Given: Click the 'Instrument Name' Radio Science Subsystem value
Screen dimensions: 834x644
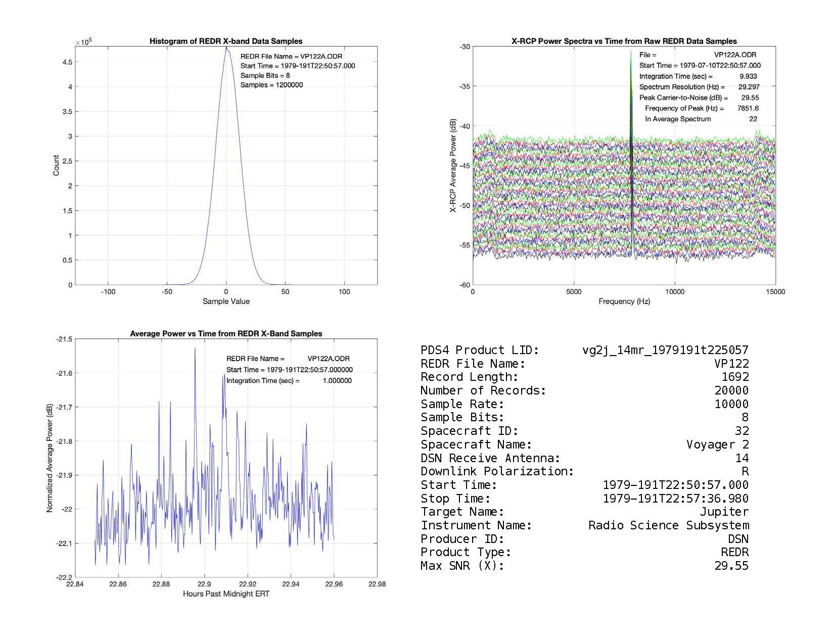Looking at the screenshot, I should click(x=668, y=526).
